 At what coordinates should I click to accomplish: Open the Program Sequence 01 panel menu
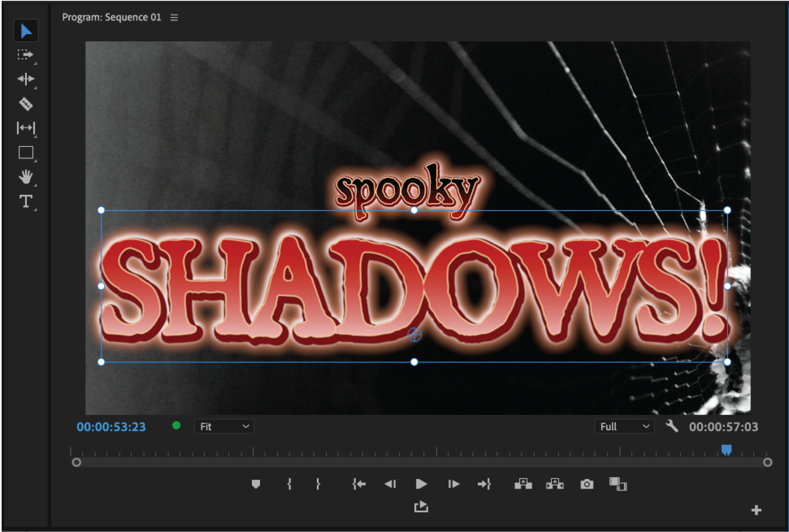click(174, 18)
